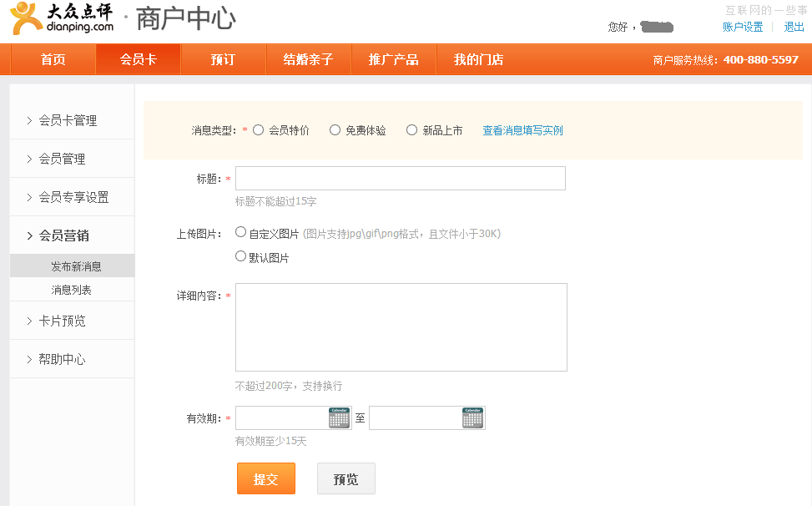Select 默认图片 upload option
The height and width of the screenshot is (506, 812).
tap(240, 256)
